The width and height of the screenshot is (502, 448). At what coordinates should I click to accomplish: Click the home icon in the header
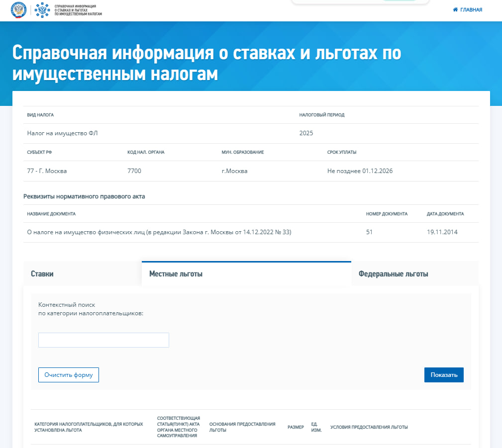coord(455,10)
